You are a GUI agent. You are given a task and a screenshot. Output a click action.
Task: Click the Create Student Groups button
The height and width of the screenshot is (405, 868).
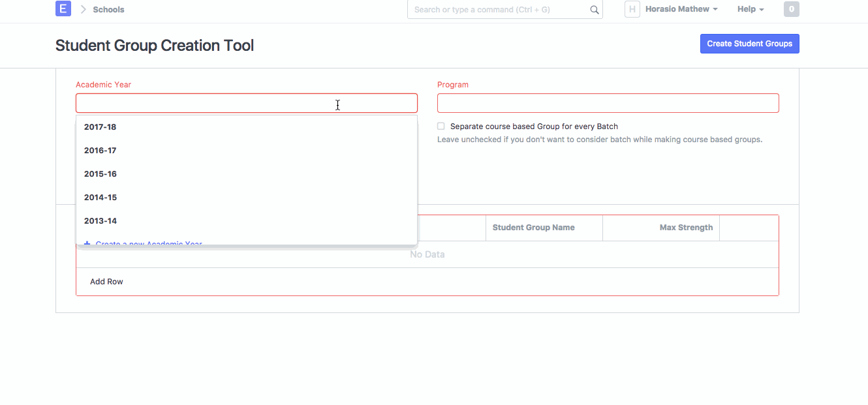click(749, 44)
